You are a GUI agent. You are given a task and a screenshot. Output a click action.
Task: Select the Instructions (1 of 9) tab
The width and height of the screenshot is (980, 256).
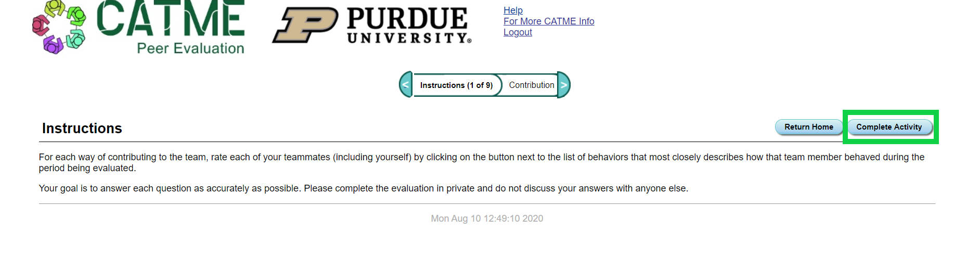456,85
